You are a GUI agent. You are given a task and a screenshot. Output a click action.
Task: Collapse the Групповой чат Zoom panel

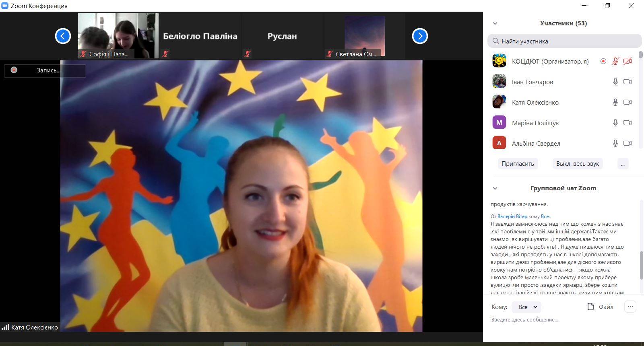coord(495,188)
